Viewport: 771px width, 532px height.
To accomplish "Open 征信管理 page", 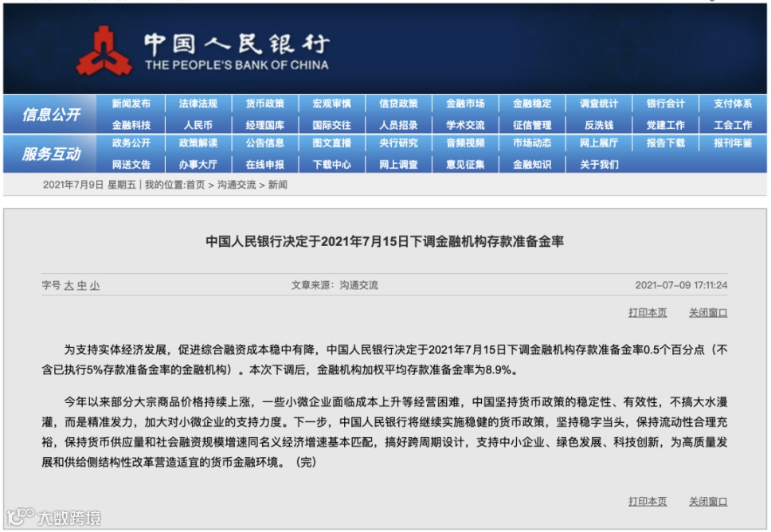I will point(532,125).
